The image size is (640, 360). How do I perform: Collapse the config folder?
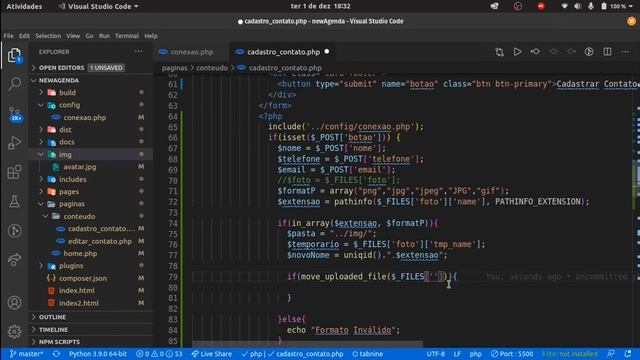tap(69, 105)
